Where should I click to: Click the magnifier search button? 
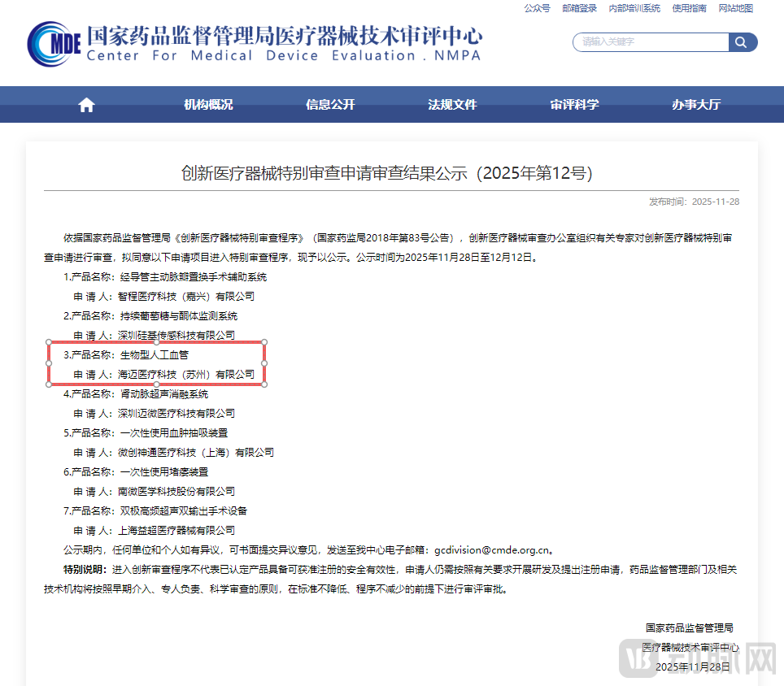click(742, 42)
